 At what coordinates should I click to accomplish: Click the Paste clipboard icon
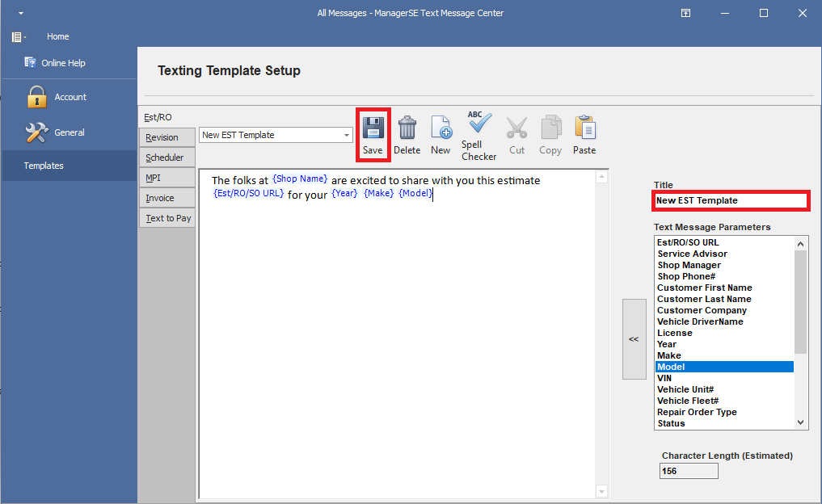click(x=584, y=135)
